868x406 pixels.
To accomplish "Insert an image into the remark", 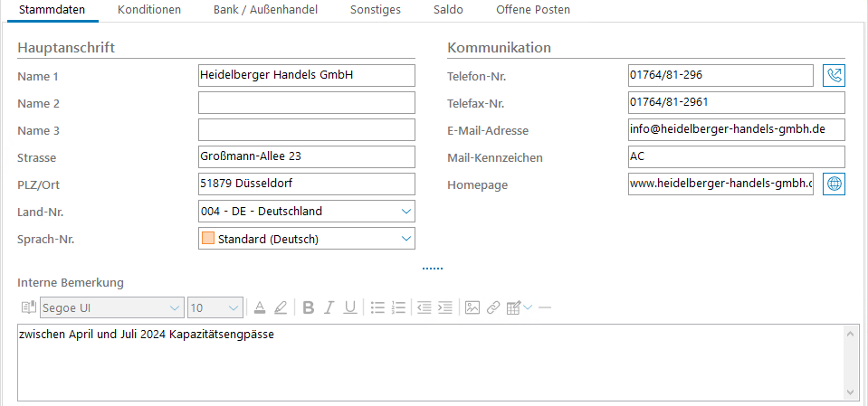I will pos(472,307).
